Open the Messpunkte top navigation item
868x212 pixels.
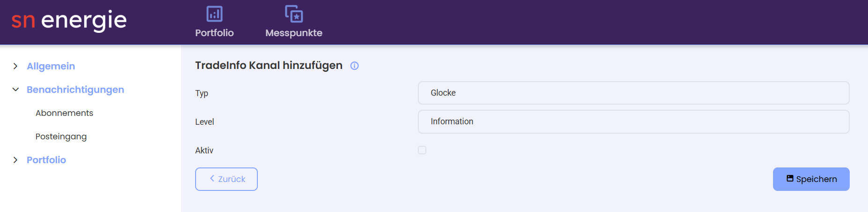(294, 22)
